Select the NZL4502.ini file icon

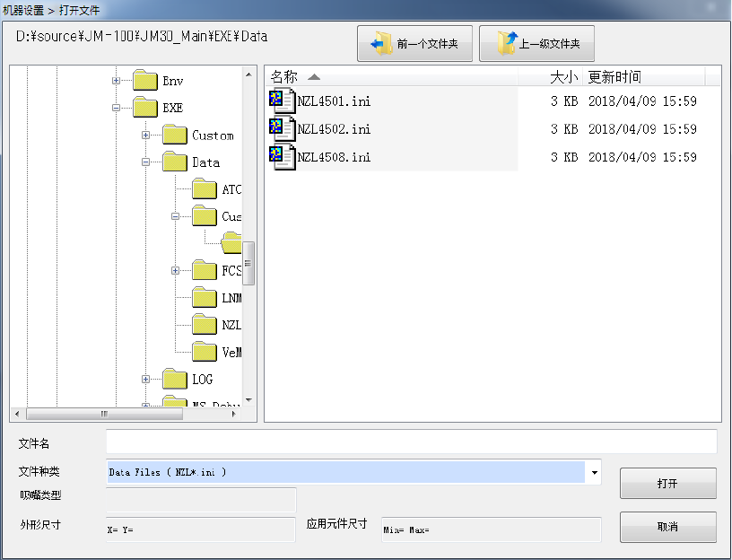283,128
